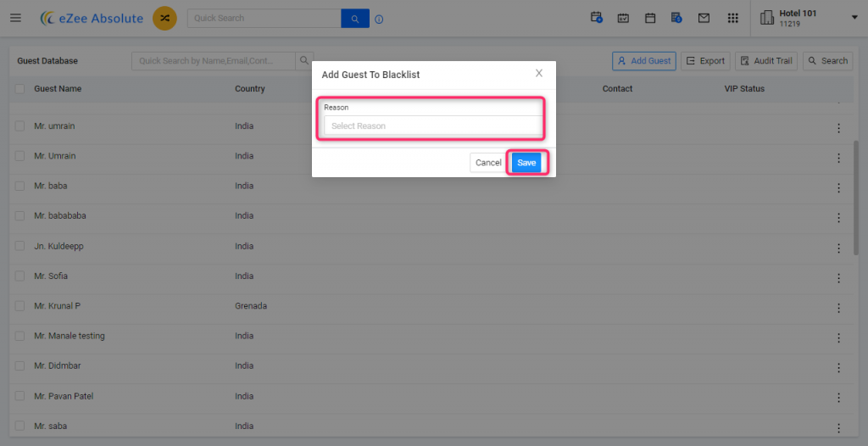
Task: Open three-dot menu for Mr. Sofia row
Action: (x=838, y=277)
